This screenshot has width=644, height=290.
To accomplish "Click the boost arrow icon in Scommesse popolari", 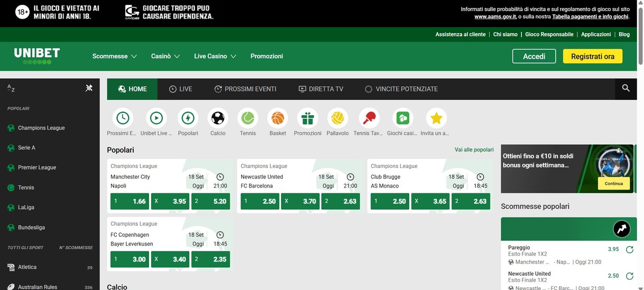I will 622,229.
